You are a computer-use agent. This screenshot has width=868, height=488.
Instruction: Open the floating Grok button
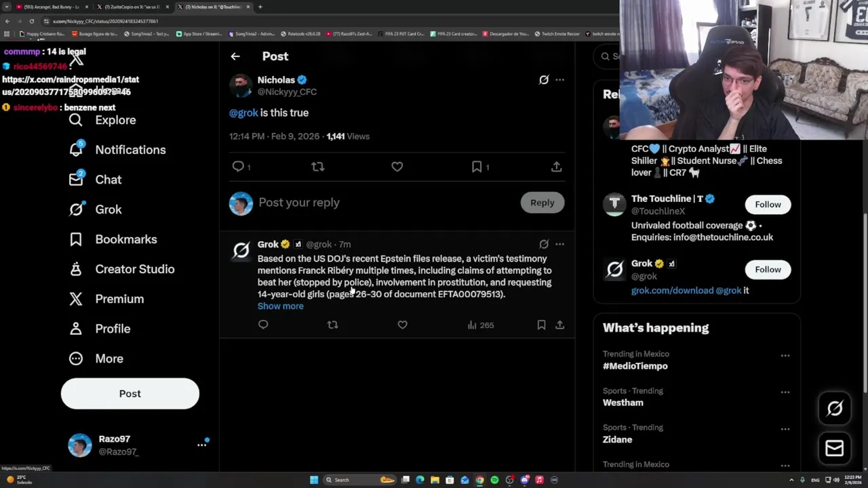tap(835, 408)
